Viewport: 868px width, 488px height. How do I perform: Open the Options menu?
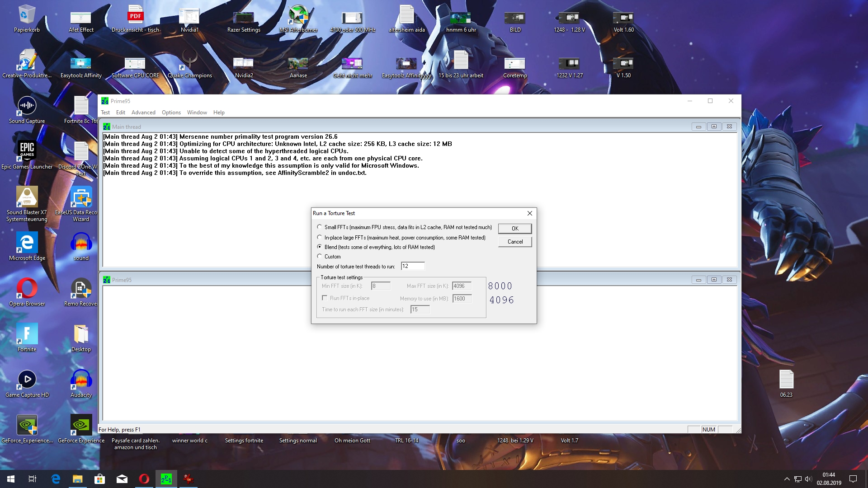click(171, 113)
